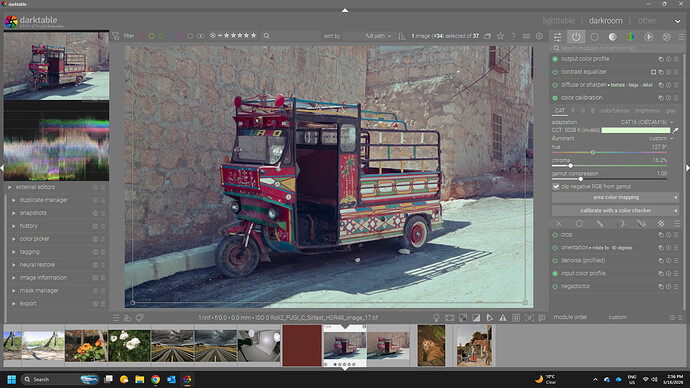690x388 pixels.
Task: Disable the contrast equalizer module
Action: (555, 72)
